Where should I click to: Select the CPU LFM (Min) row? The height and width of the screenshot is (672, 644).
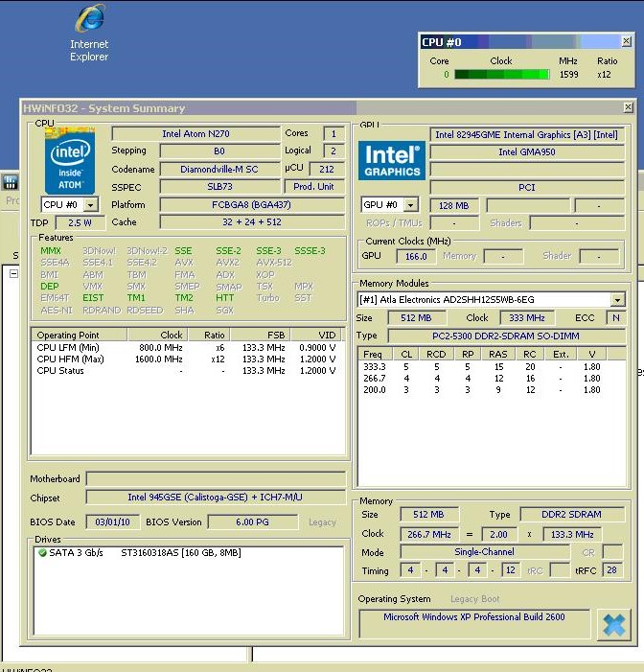click(187, 348)
